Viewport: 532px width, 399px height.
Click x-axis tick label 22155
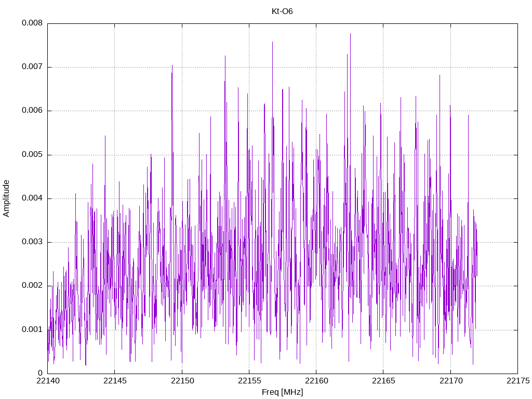pyautogui.click(x=249, y=381)
